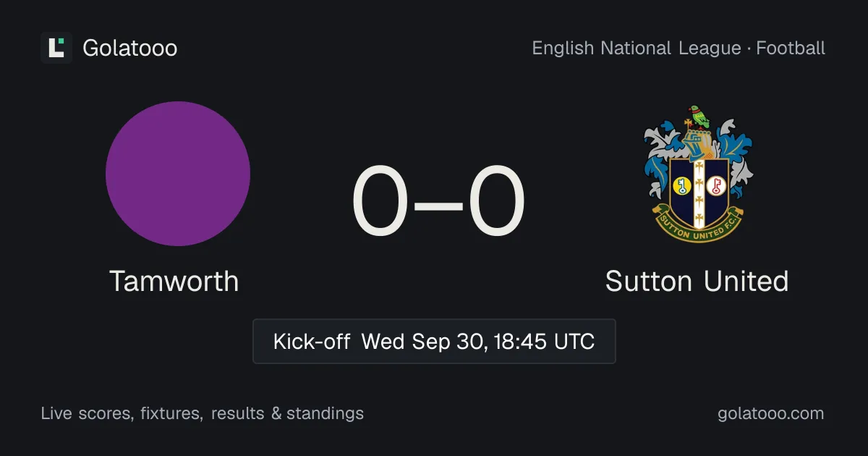Select the Golatooo brand name text
868x456 pixels.
coord(130,48)
